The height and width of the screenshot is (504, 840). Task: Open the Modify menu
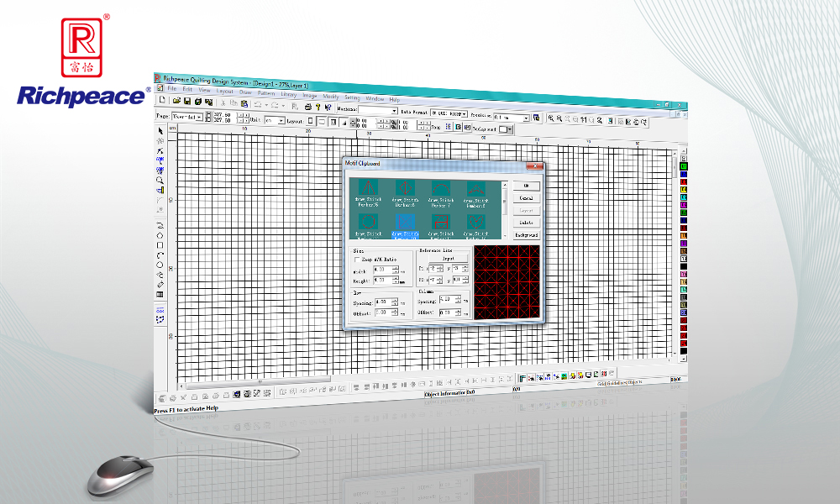click(332, 94)
